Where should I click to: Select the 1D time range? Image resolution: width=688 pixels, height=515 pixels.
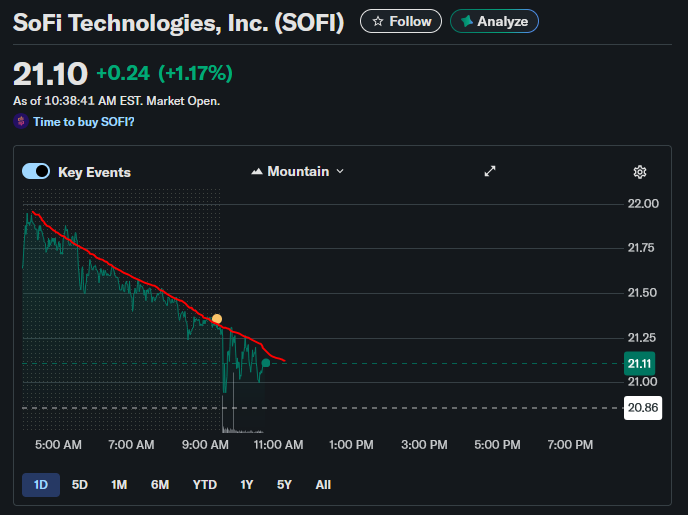click(x=41, y=485)
